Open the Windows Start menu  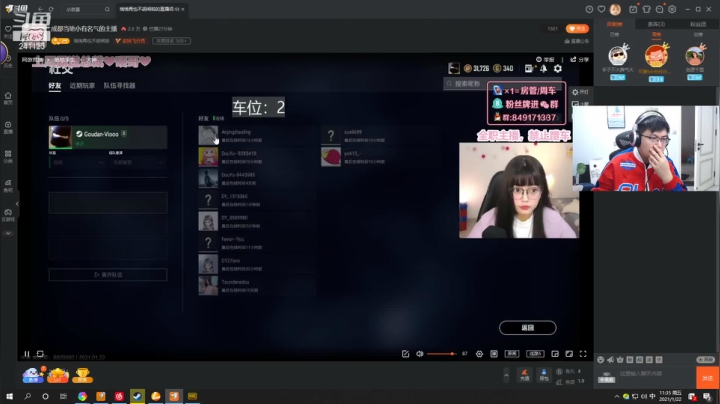tap(9, 396)
